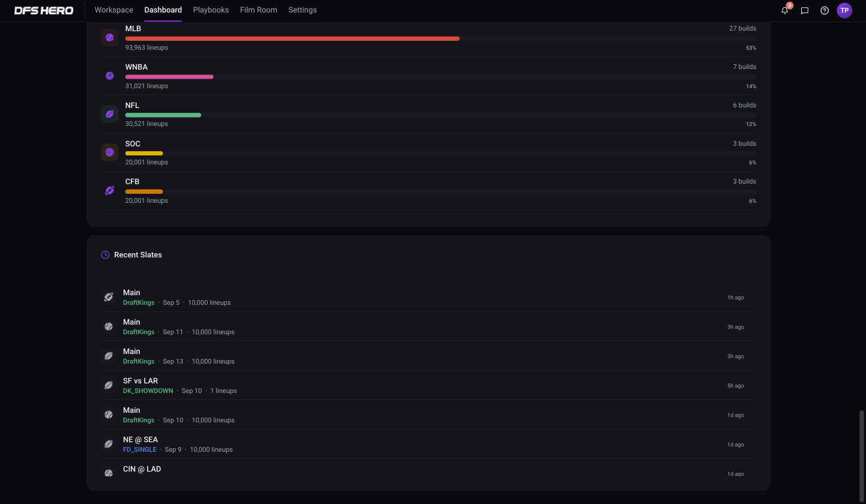Open the Main slate from Sep 11
The height and width of the screenshot is (504, 866).
(x=428, y=326)
